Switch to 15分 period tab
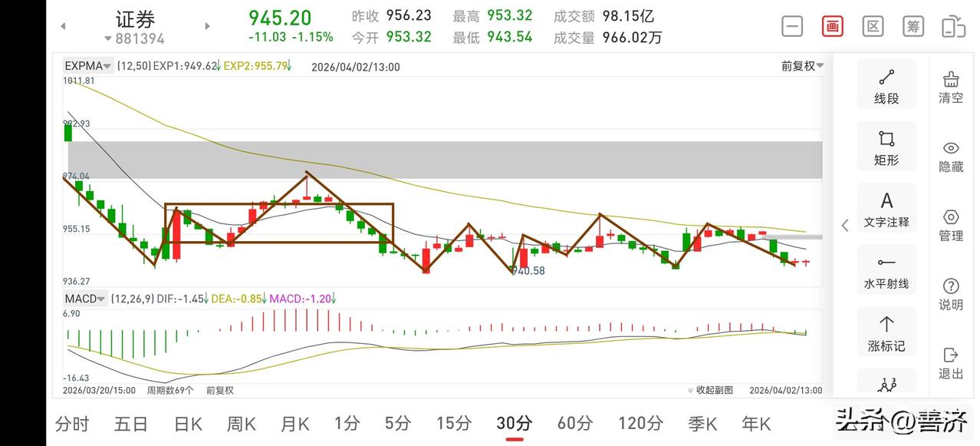 pyautogui.click(x=454, y=423)
